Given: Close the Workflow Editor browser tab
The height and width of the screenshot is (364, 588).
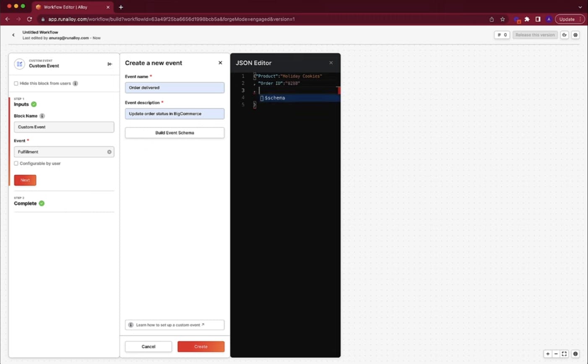Looking at the screenshot, I should point(108,7).
